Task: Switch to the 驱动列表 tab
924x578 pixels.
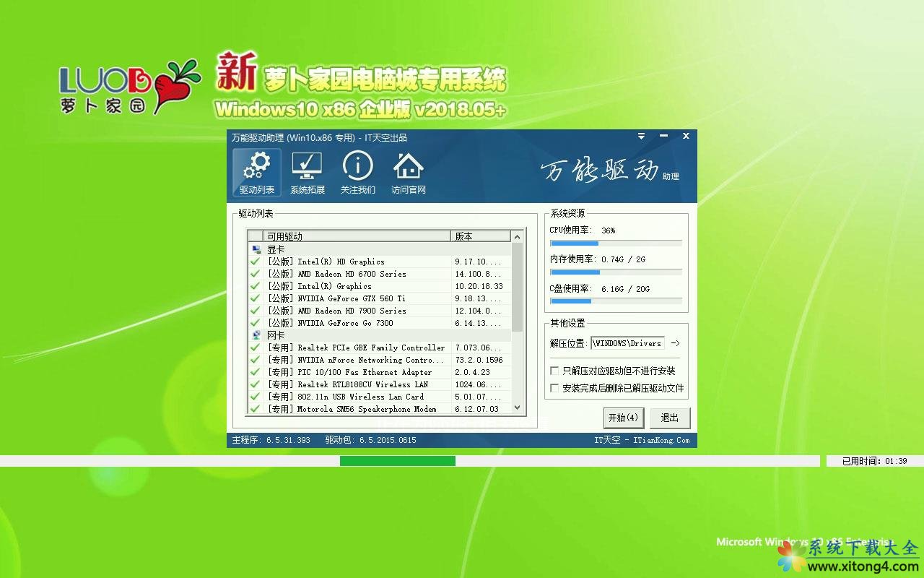Action: pos(256,172)
